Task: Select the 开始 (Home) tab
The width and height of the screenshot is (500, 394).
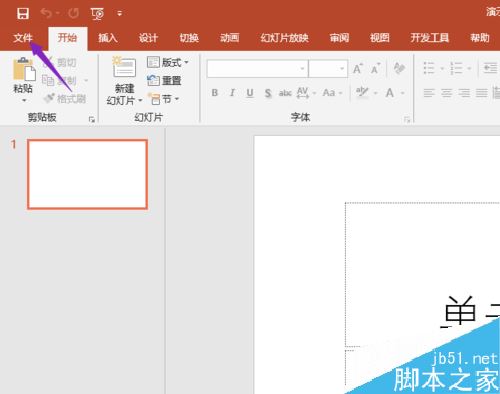Action: pos(67,38)
